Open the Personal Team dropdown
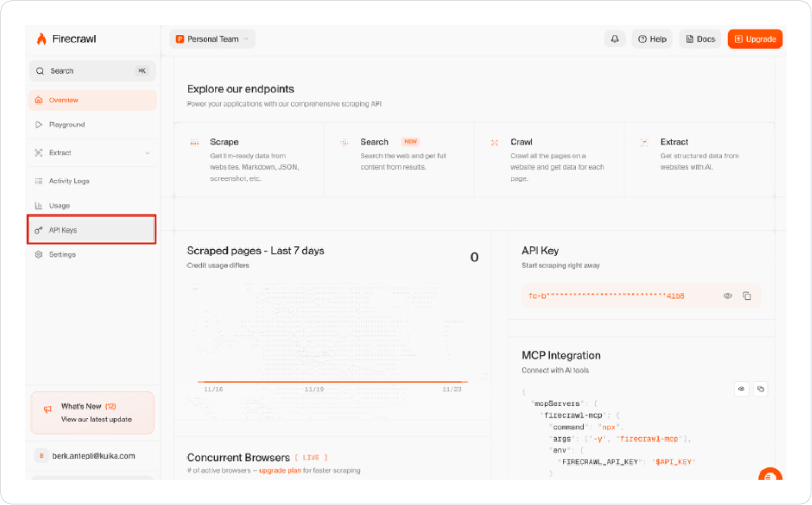The width and height of the screenshot is (812, 505). pos(212,39)
